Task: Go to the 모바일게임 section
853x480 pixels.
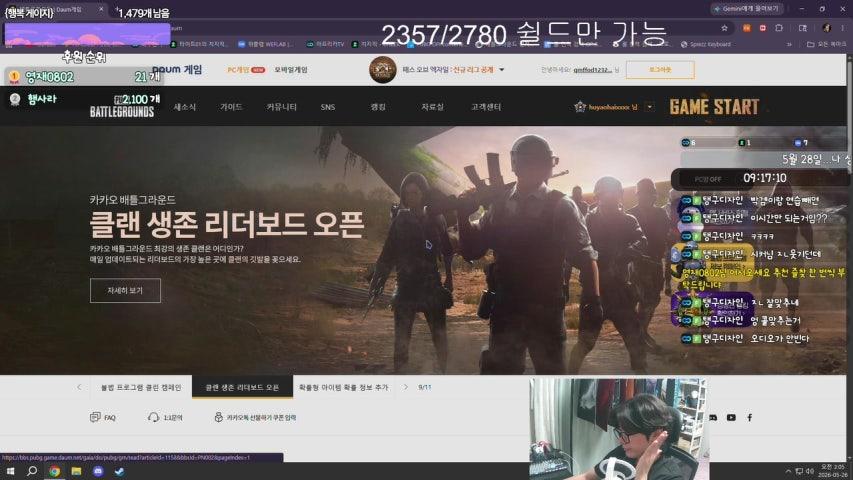Action: 290,70
